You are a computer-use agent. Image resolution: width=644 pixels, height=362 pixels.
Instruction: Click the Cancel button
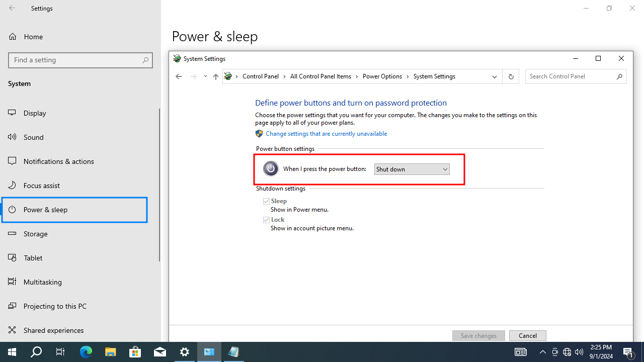point(527,335)
